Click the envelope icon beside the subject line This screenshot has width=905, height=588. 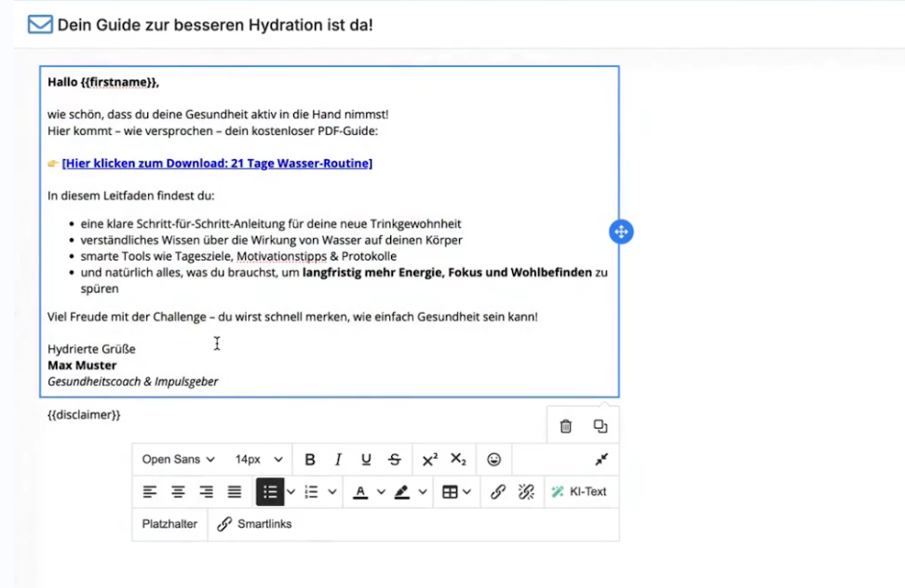click(40, 25)
